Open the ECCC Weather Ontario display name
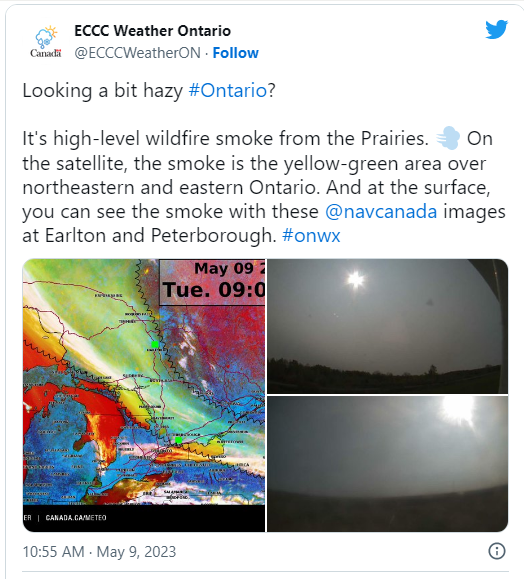This screenshot has width=524, height=579. (153, 31)
